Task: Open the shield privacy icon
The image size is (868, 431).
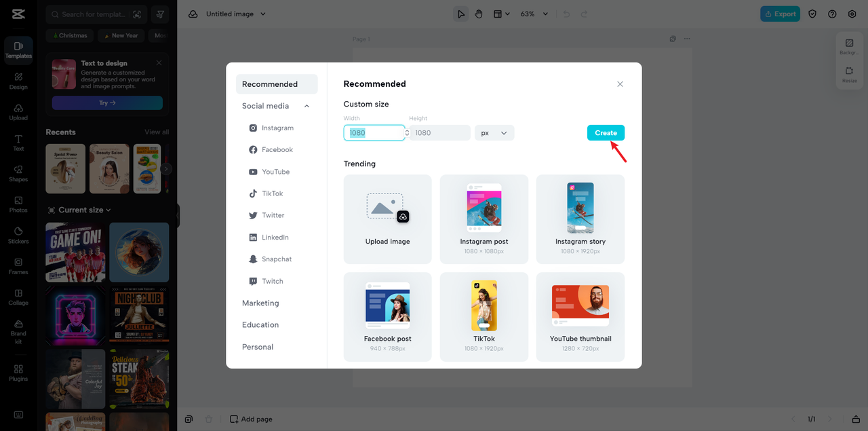Action: coord(812,14)
